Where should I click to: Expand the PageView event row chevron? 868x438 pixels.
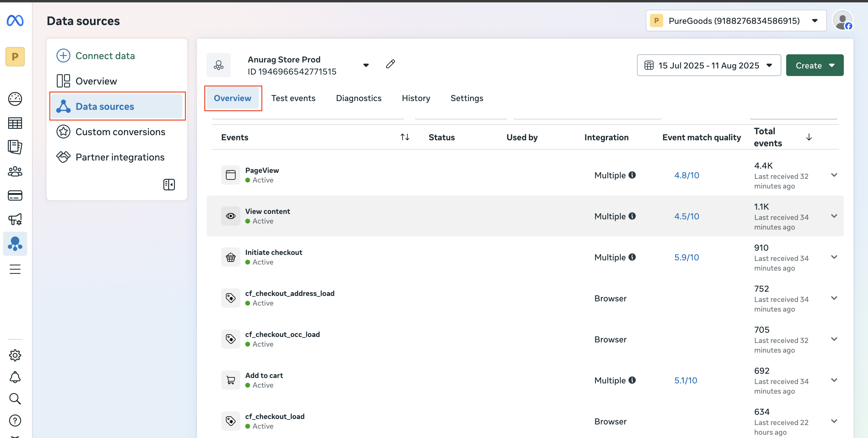(834, 175)
